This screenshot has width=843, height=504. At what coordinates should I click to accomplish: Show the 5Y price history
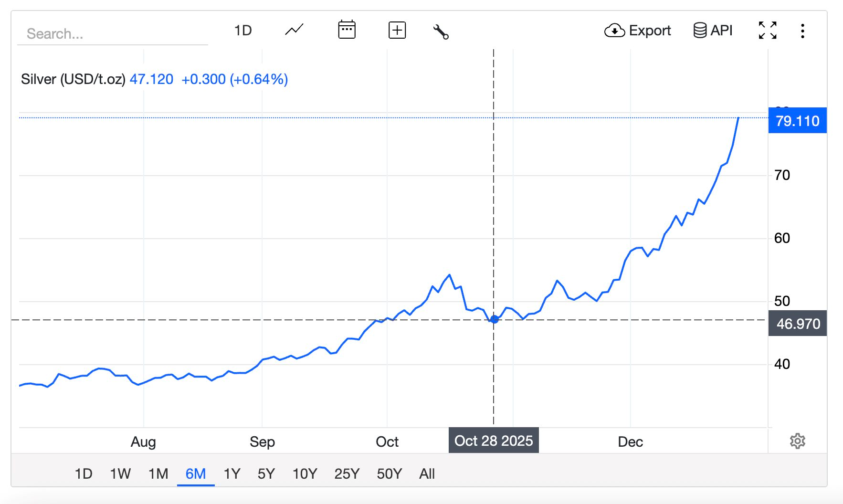pyautogui.click(x=266, y=474)
